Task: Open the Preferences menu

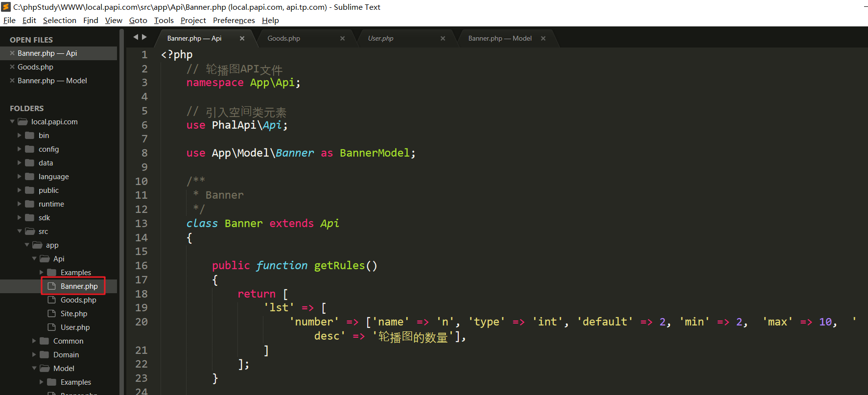Action: (x=234, y=21)
